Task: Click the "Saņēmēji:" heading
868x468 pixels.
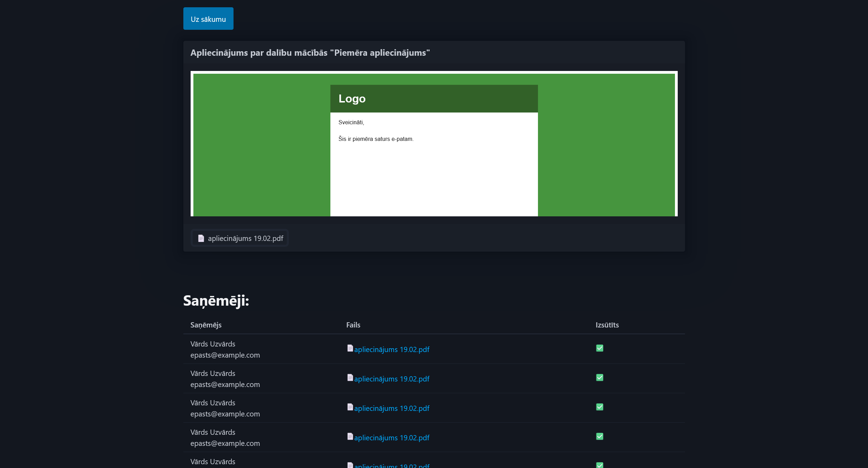Action: coord(216,300)
